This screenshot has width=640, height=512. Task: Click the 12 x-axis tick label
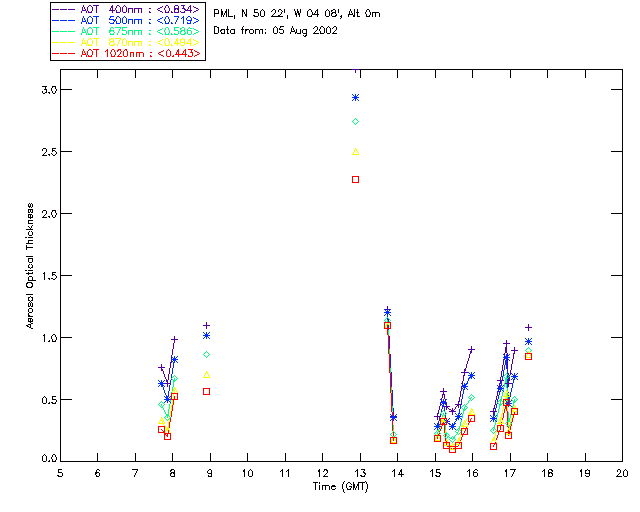coord(322,473)
